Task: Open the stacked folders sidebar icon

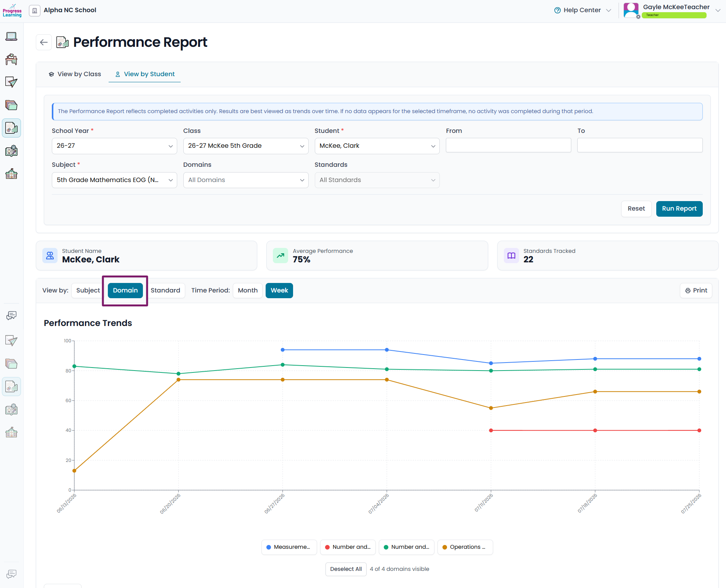Action: coord(11,105)
